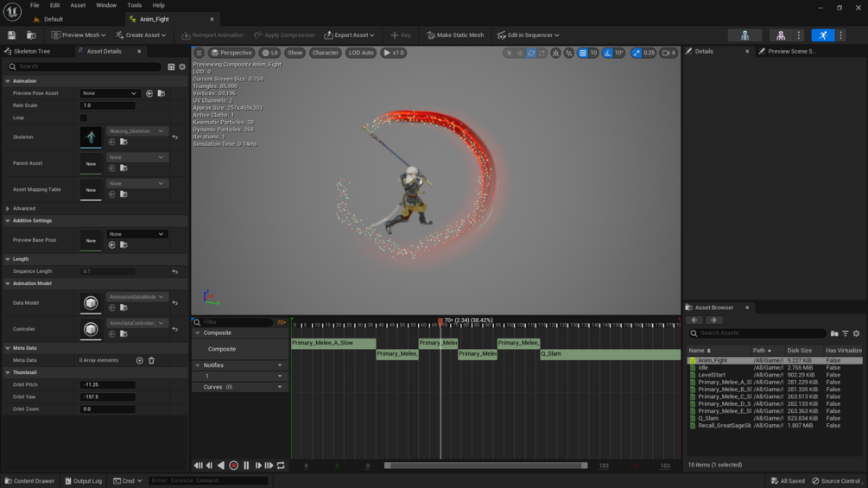
Task: Click the surface snapping icon in viewport toolbar
Action: click(569, 53)
